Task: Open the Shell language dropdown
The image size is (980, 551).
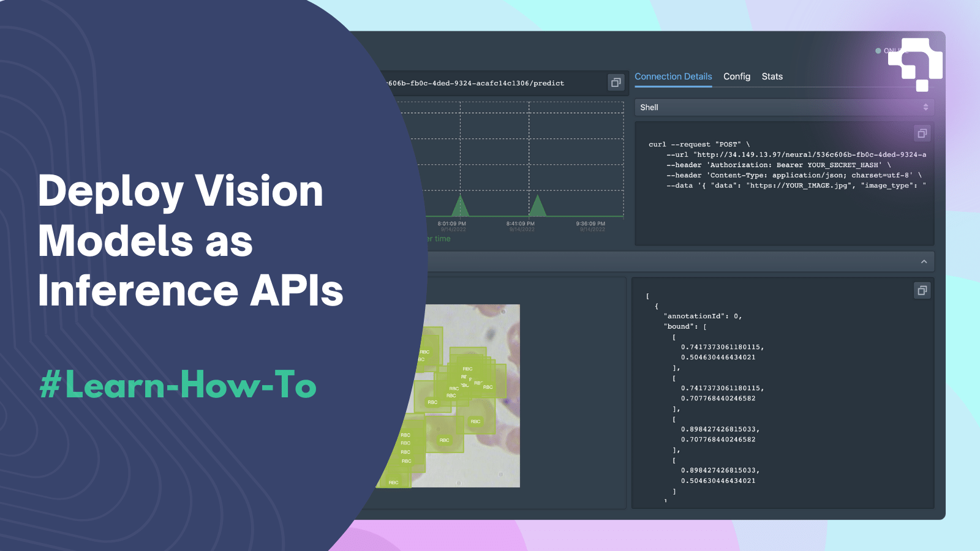Action: 784,107
